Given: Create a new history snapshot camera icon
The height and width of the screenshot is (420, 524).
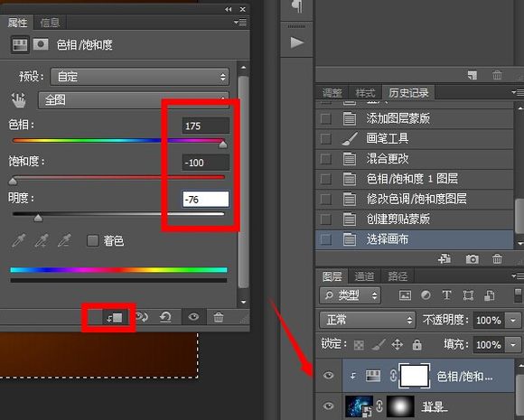Looking at the screenshot, I should pyautogui.click(x=472, y=259).
